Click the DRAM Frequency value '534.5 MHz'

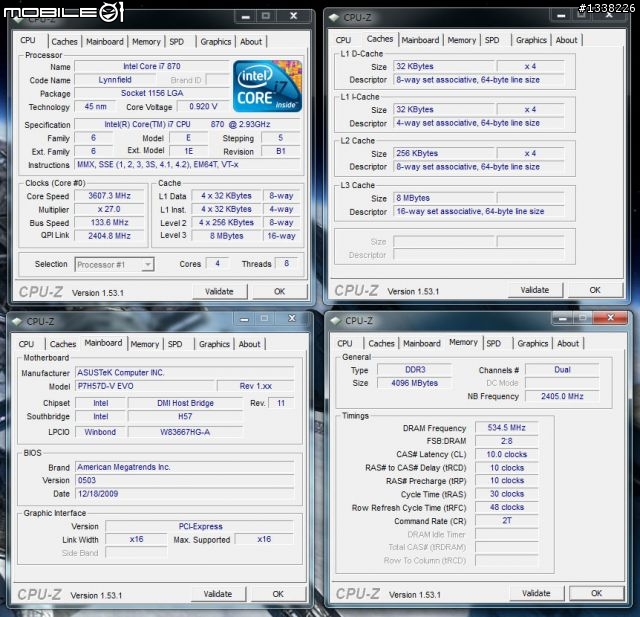[507, 428]
